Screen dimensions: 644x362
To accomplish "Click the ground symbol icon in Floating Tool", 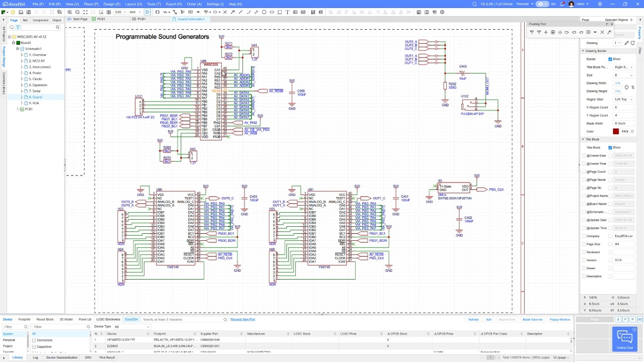I will click(x=546, y=32).
